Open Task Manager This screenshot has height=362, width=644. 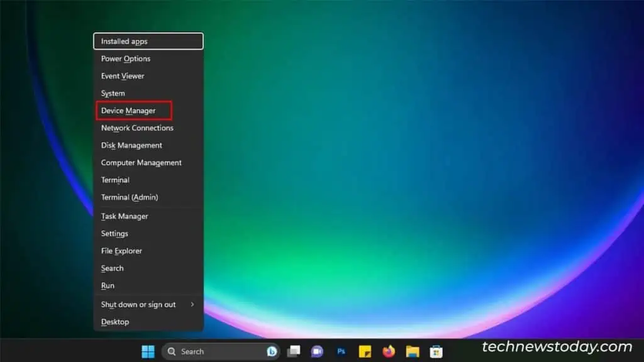point(125,216)
